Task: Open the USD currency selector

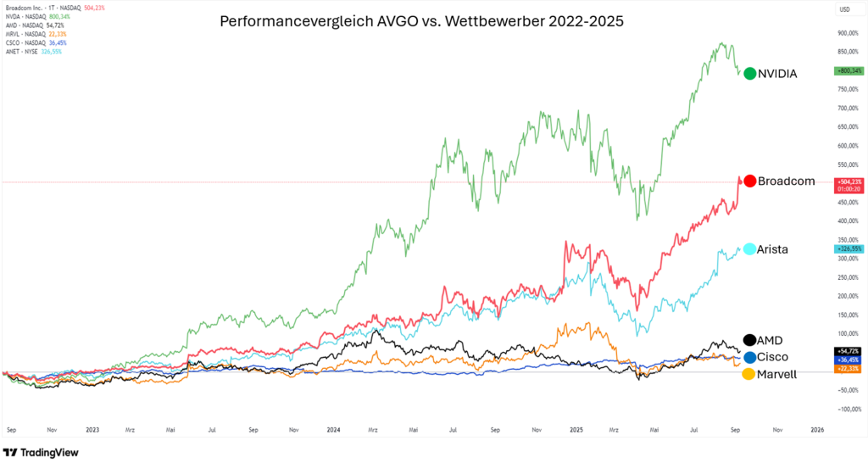Action: tap(844, 8)
